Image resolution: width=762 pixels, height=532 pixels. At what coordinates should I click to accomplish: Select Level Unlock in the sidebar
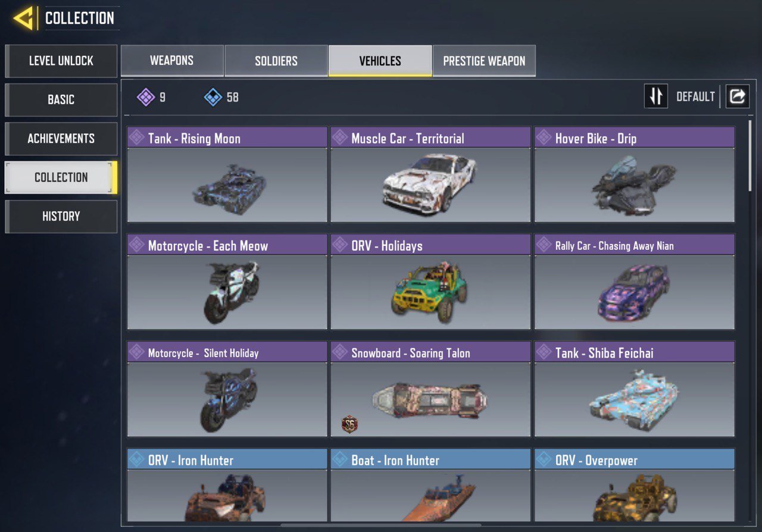tap(61, 61)
